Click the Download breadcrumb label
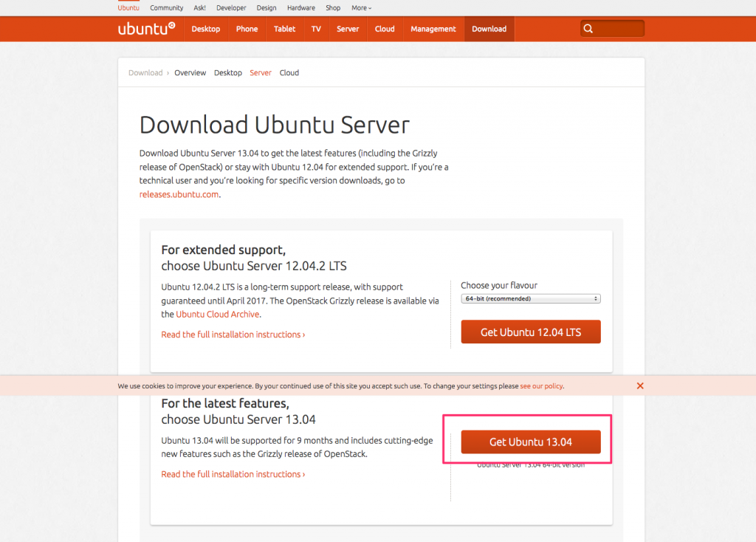Viewport: 756px width, 542px height. (145, 73)
